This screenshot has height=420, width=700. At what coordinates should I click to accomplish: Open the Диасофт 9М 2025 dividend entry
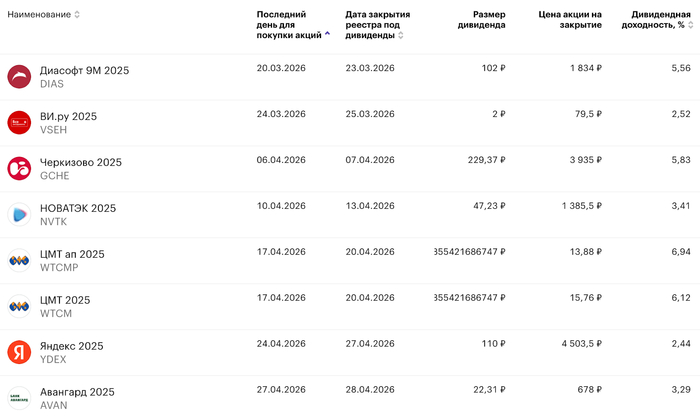coord(84,71)
